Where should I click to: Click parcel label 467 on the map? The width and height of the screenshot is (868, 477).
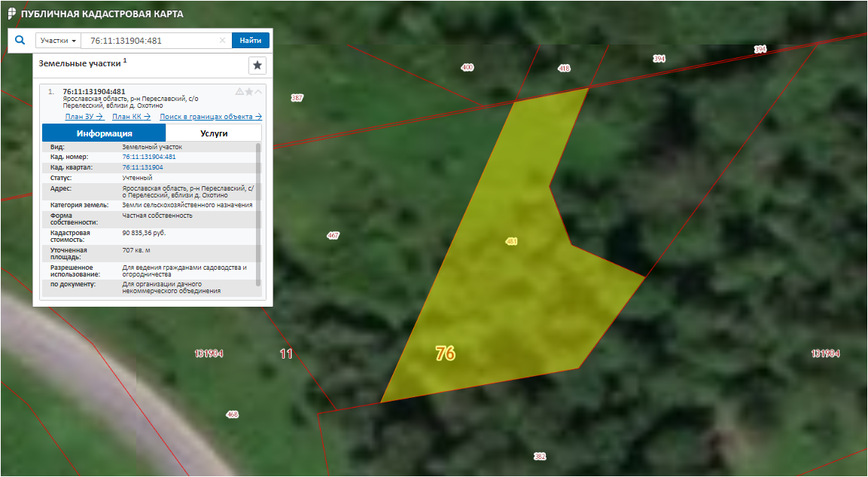[333, 235]
